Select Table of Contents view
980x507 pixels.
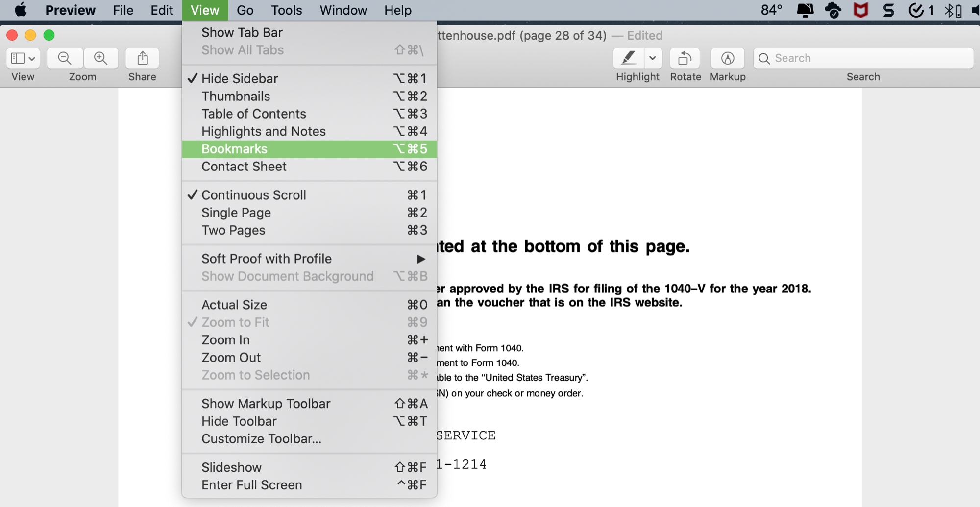pyautogui.click(x=309, y=114)
